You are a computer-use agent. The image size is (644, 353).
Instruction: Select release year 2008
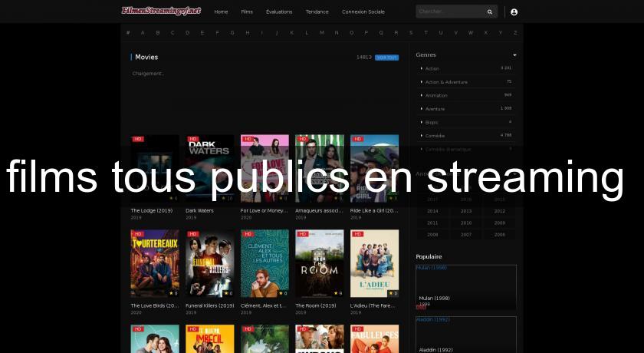(432, 235)
